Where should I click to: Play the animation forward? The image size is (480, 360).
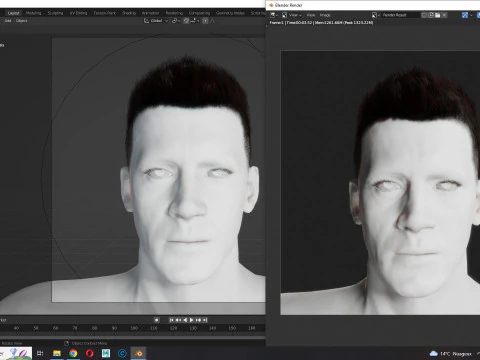tap(191, 320)
